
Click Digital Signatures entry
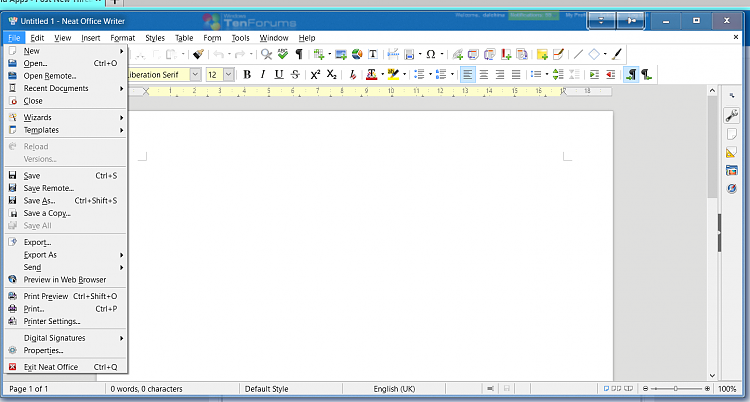click(x=65, y=338)
